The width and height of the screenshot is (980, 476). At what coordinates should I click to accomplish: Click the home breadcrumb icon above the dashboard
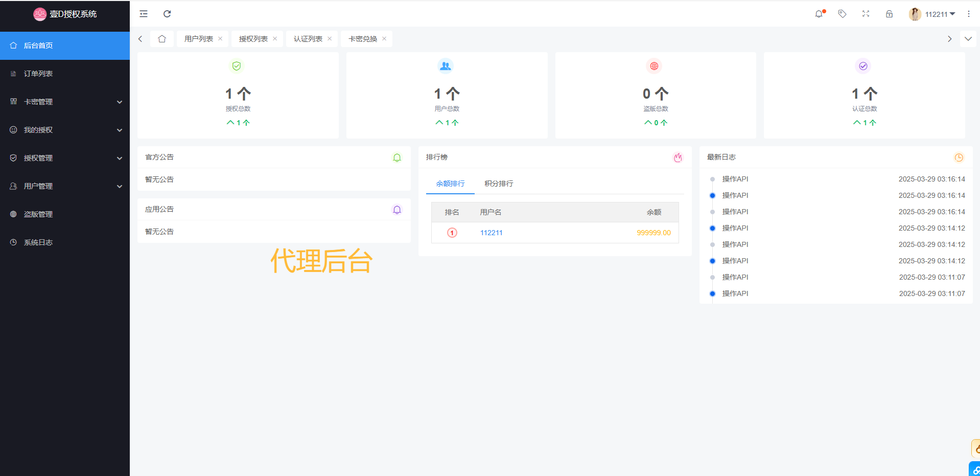click(162, 38)
